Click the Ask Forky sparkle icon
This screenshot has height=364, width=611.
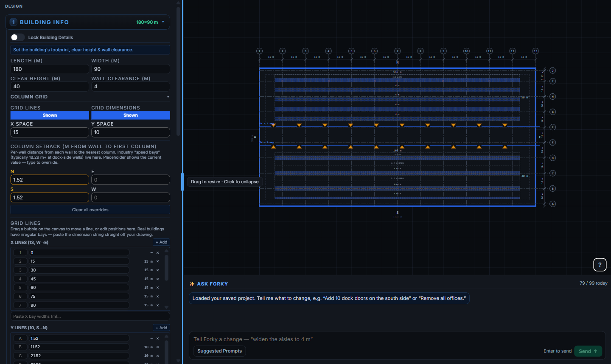tap(192, 284)
